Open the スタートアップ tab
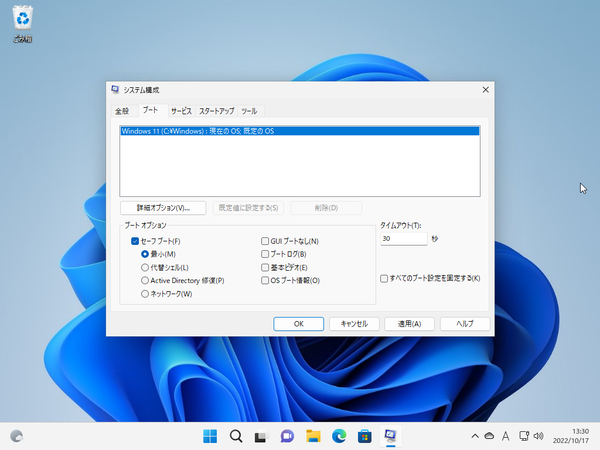 pyautogui.click(x=216, y=111)
